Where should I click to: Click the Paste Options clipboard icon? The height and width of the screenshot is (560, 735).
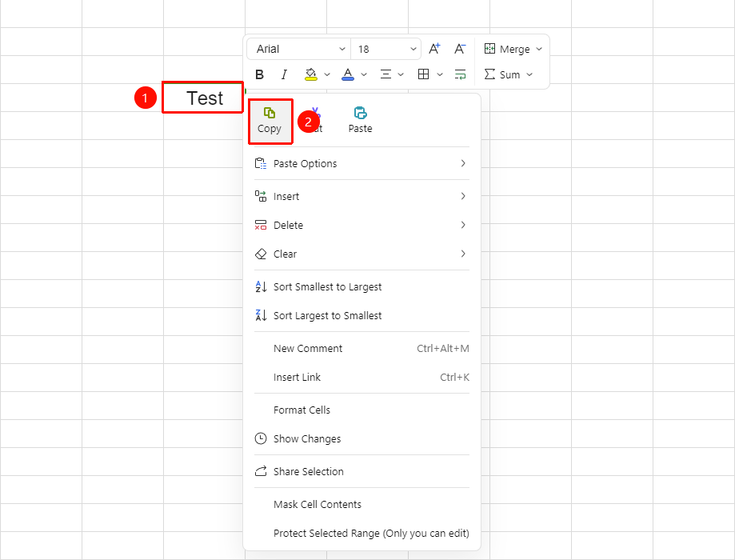(261, 163)
